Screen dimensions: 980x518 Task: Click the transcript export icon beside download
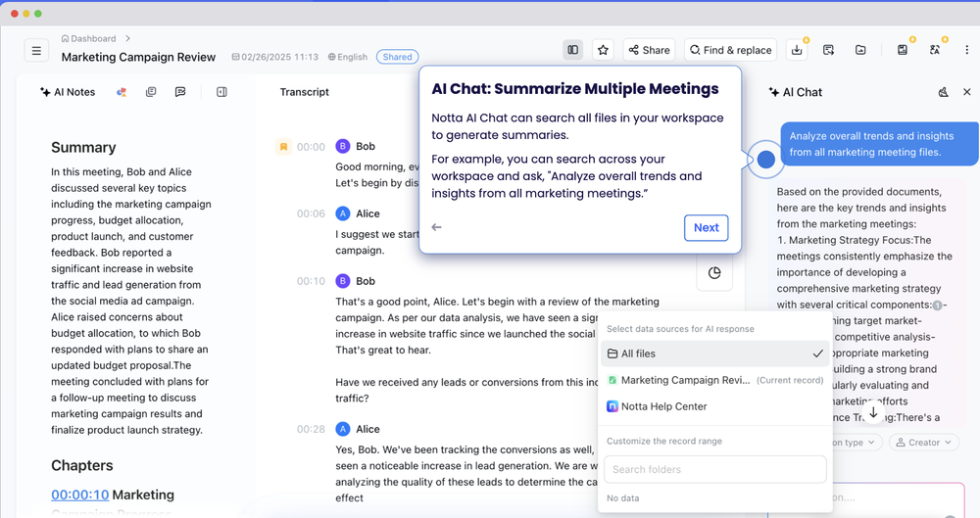829,50
